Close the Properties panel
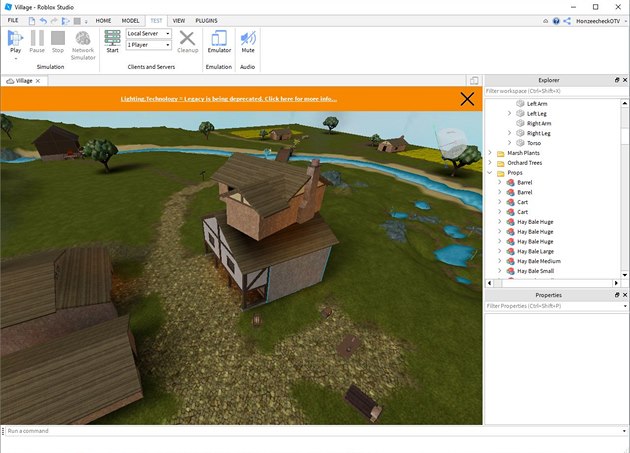Viewport: 630px width, 453px height. (625, 295)
